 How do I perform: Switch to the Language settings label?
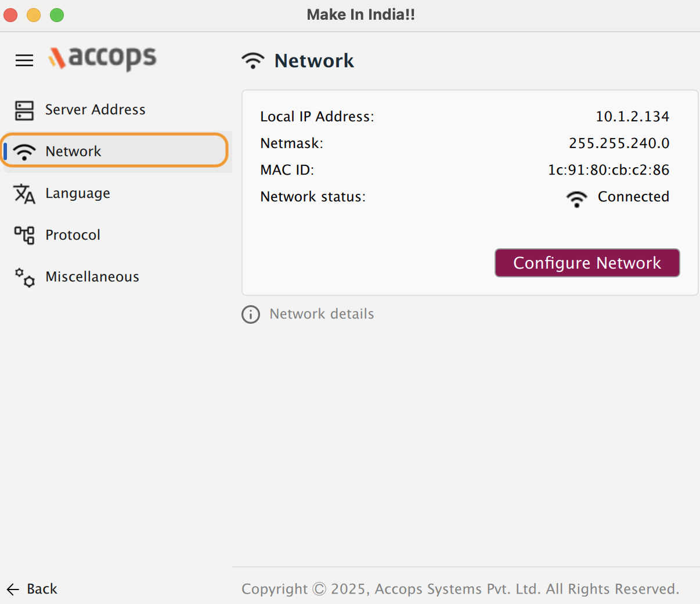78,193
